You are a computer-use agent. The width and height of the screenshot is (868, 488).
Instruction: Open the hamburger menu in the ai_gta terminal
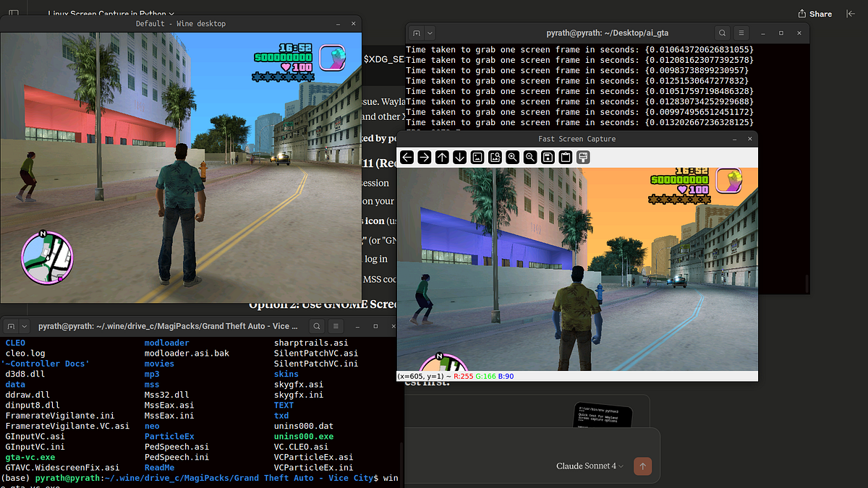741,33
